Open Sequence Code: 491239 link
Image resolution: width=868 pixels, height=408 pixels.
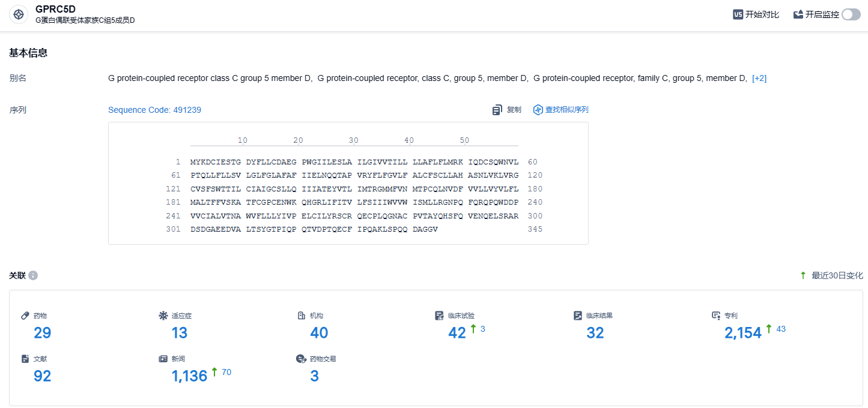(x=154, y=110)
